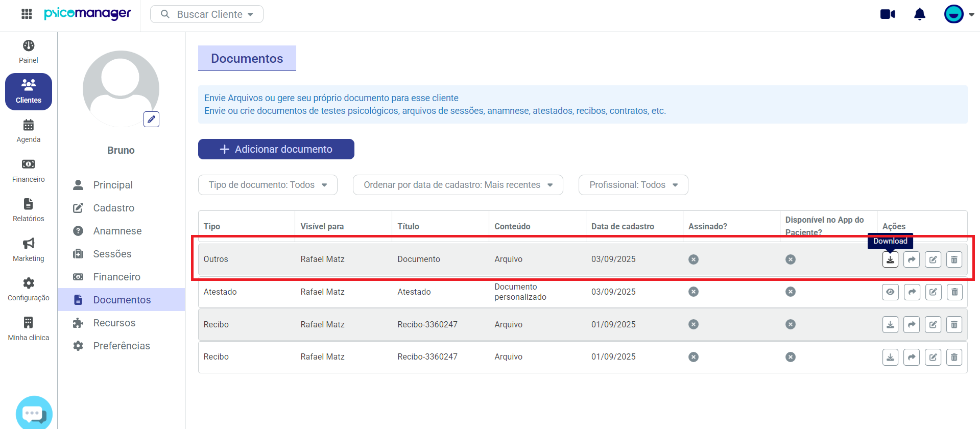Click the Título column header
The height and width of the screenshot is (429, 980).
pos(409,226)
